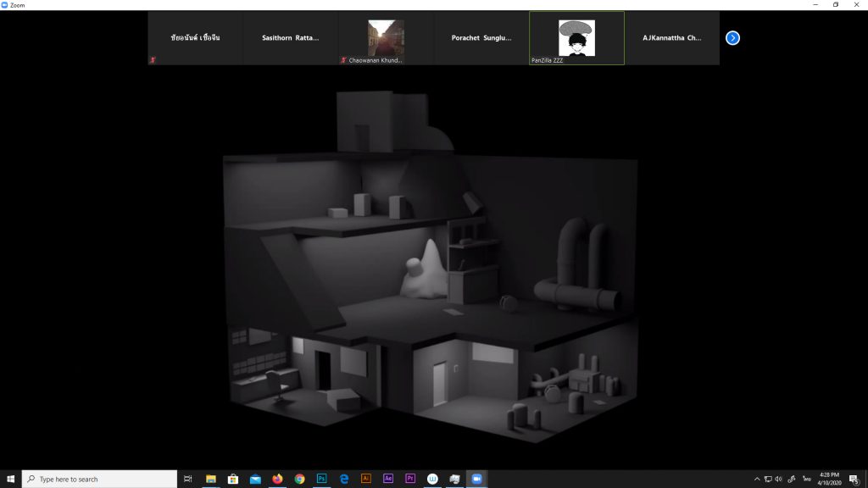Viewport: 868px width, 488px height.
Task: Expand the system tray hidden icons
Action: [757, 479]
